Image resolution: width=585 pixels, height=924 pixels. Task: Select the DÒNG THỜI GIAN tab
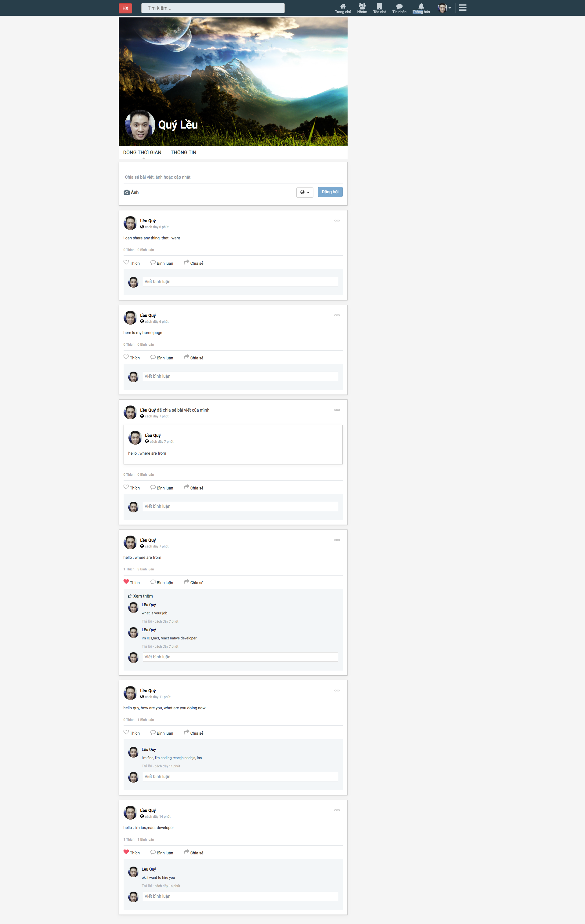142,152
